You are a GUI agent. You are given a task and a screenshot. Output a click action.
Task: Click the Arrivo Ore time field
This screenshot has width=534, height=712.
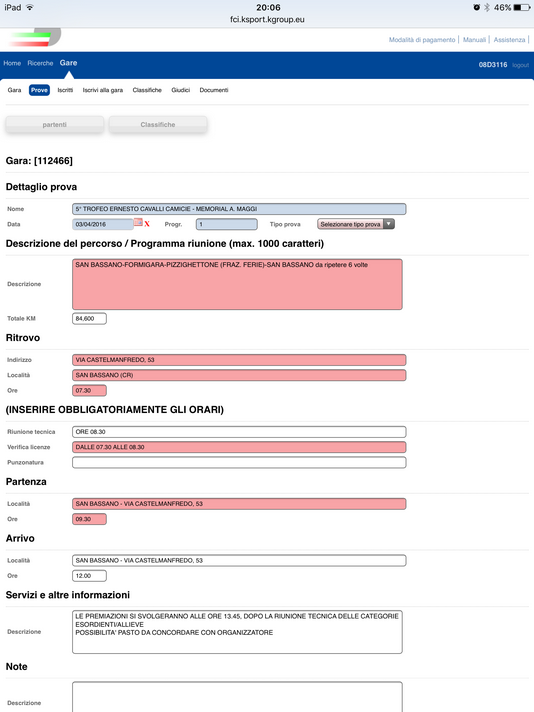(89, 575)
